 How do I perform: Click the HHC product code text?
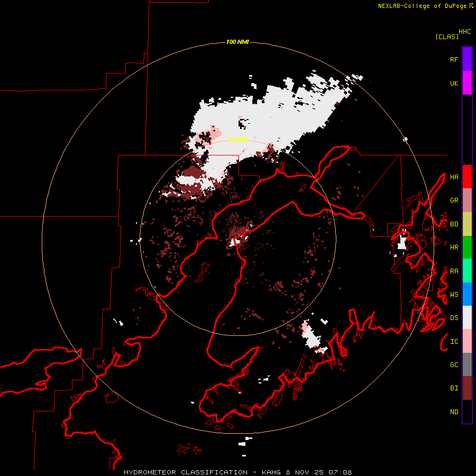point(465,32)
